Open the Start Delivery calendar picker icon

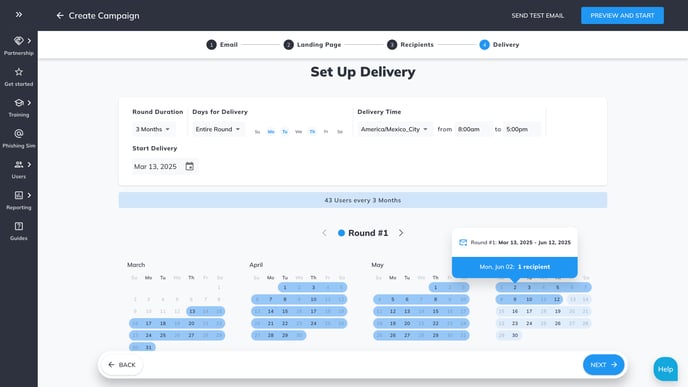[190, 166]
